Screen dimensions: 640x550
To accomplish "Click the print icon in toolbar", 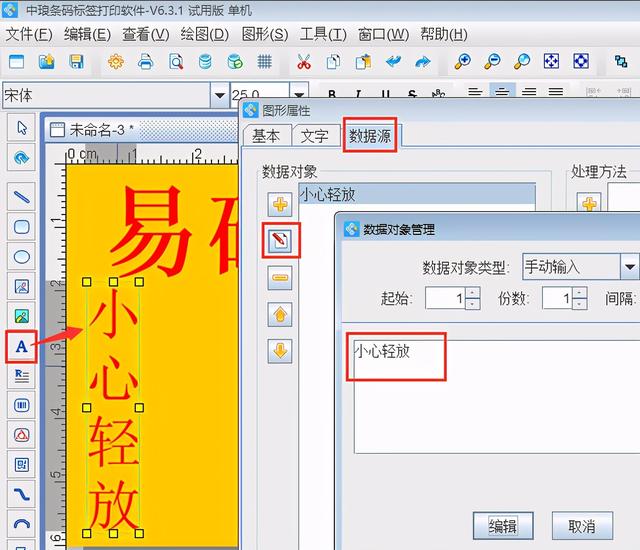I will [x=145, y=62].
